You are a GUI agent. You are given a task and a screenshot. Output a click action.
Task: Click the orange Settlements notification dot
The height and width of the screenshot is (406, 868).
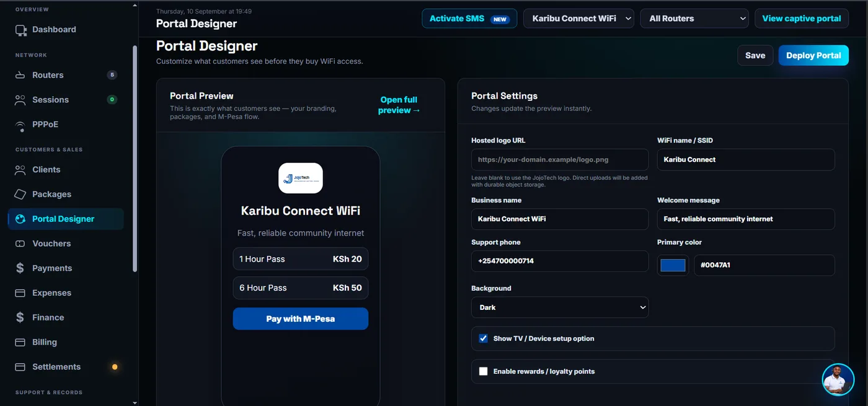pos(115,367)
